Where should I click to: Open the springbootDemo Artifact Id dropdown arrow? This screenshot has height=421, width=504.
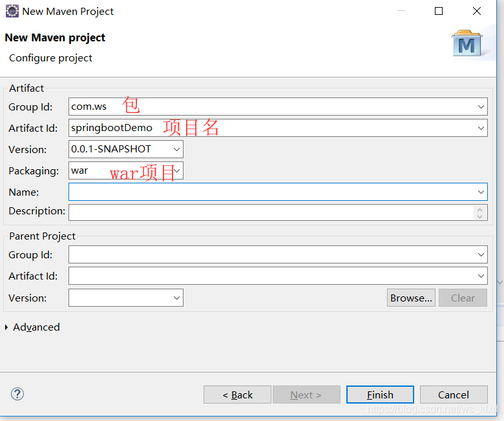click(x=481, y=128)
